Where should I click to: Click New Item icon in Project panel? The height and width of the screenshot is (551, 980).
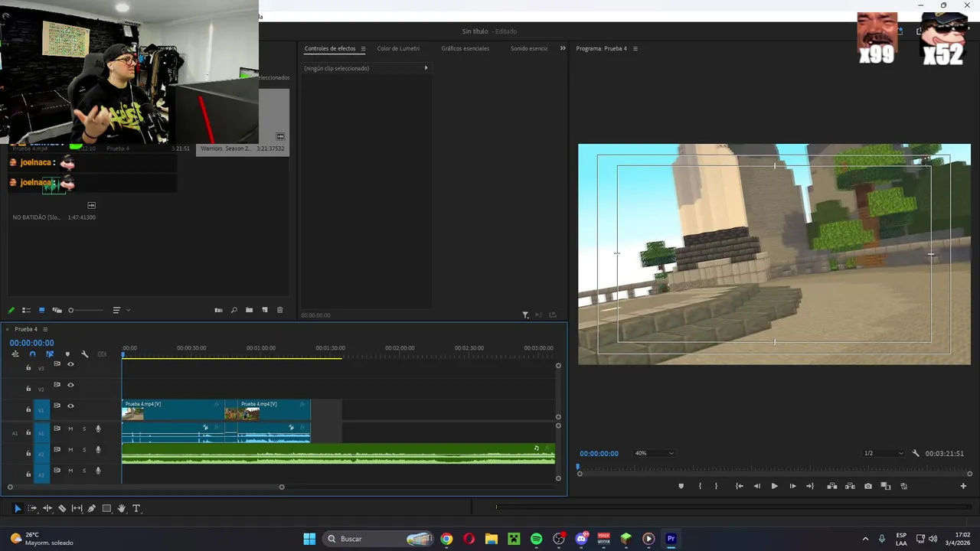click(x=265, y=310)
